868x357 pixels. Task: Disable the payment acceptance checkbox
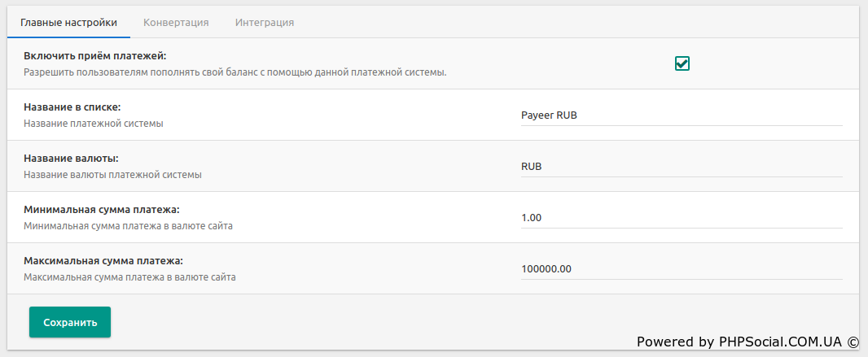[682, 63]
